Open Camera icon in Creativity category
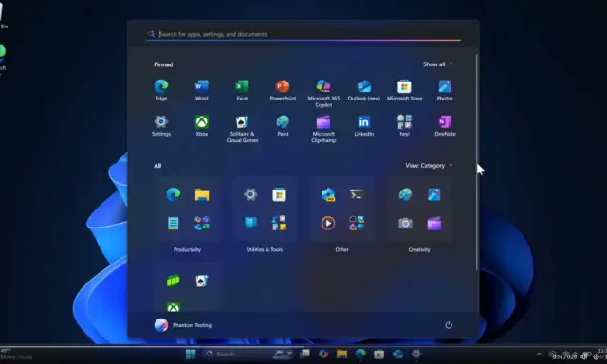The height and width of the screenshot is (364, 607). 405,223
